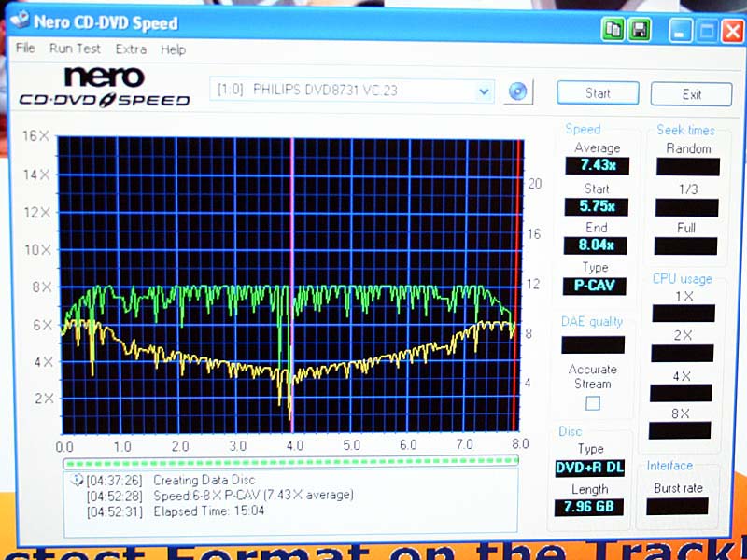This screenshot has width=747, height=560.
Task: Click the 'Burst rate' label
Action: click(678, 487)
